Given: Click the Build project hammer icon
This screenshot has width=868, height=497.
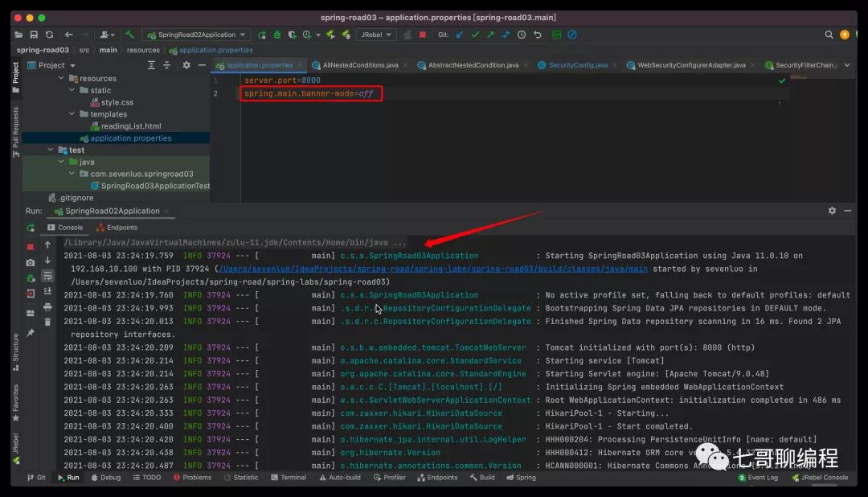Looking at the screenshot, I should tap(129, 35).
